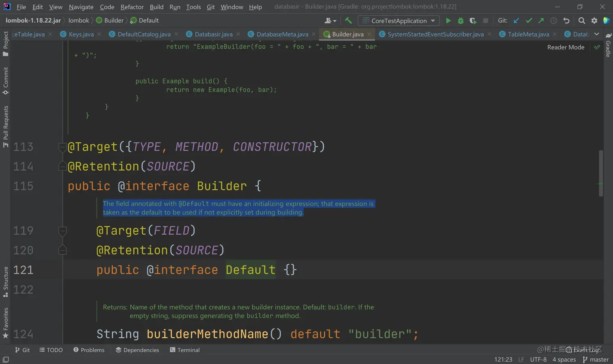Switch to TableMeta.java tab
This screenshot has height=364, width=613.
(x=528, y=34)
